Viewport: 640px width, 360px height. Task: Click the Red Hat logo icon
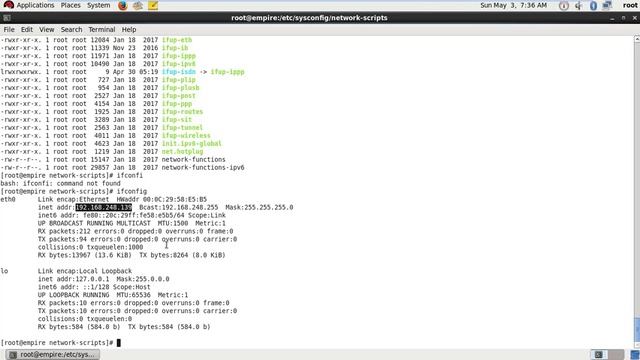click(8, 5)
